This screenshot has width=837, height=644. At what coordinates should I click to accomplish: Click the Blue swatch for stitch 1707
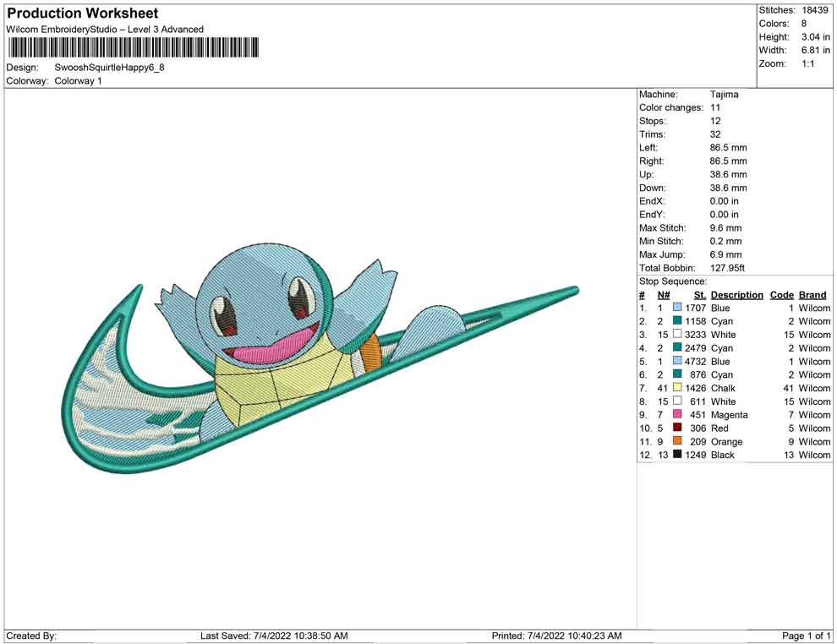coord(677,308)
